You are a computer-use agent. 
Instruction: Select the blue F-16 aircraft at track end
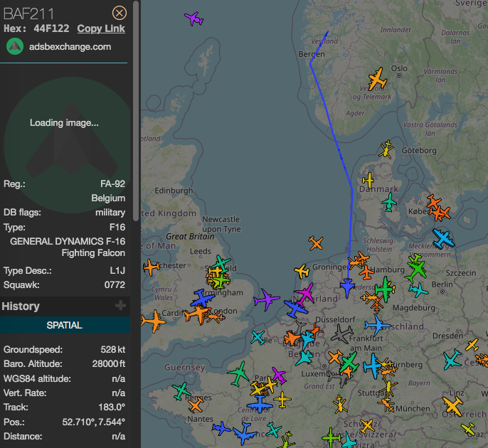(x=347, y=287)
